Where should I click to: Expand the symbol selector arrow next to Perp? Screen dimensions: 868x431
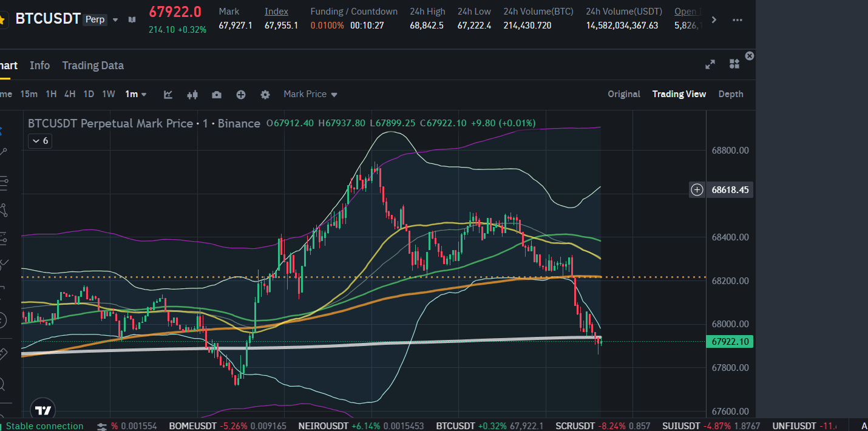(x=115, y=19)
